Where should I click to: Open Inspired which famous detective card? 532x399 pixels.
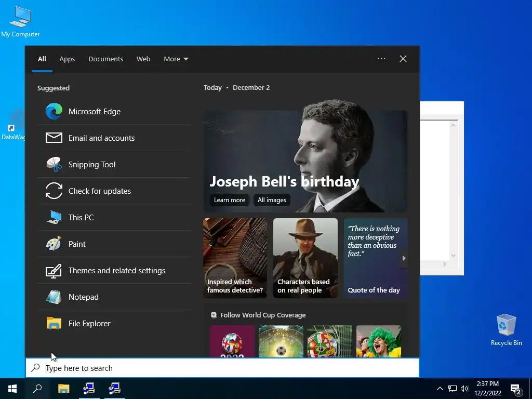(x=235, y=258)
